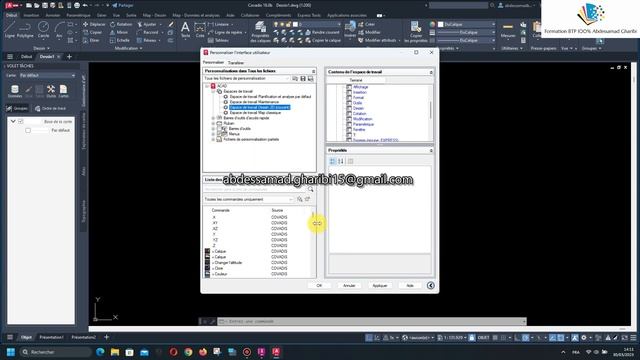Click the Appliquer button
The height and width of the screenshot is (360, 640).
(380, 285)
